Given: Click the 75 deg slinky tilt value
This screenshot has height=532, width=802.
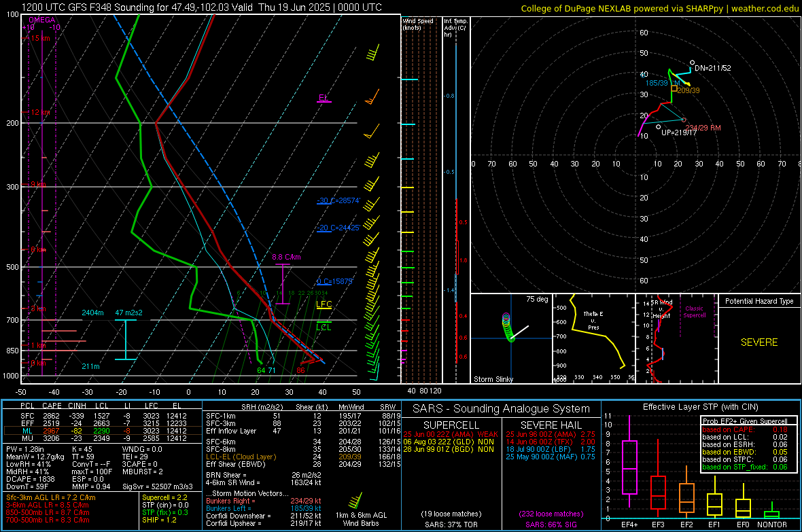Looking at the screenshot, I should pyautogui.click(x=537, y=299).
